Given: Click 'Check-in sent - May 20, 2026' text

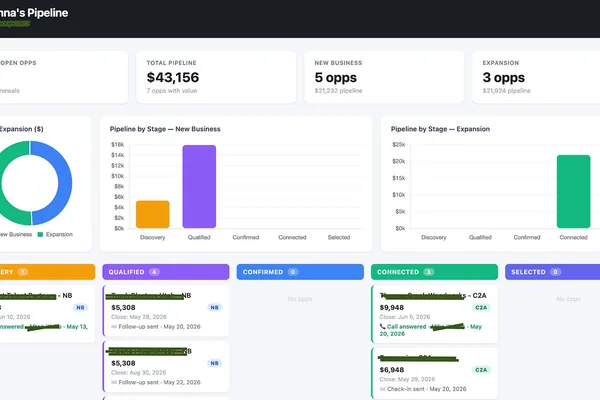Looking at the screenshot, I should click(x=426, y=389).
